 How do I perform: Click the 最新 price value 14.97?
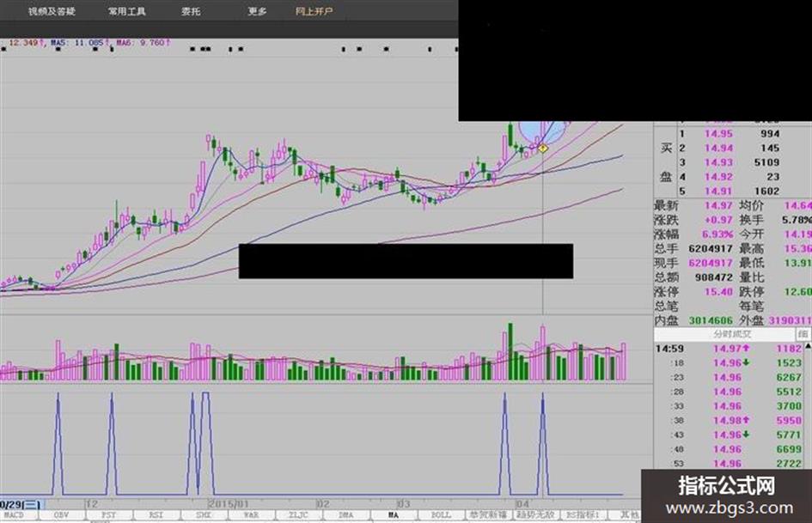[719, 205]
